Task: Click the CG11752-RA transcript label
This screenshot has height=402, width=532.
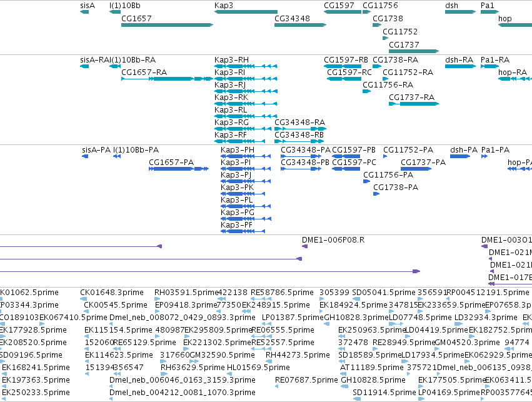Action: pos(408,73)
